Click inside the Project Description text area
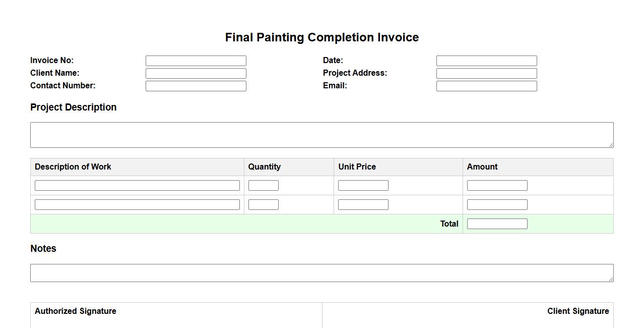Image resolution: width=644 pixels, height=328 pixels. click(321, 135)
